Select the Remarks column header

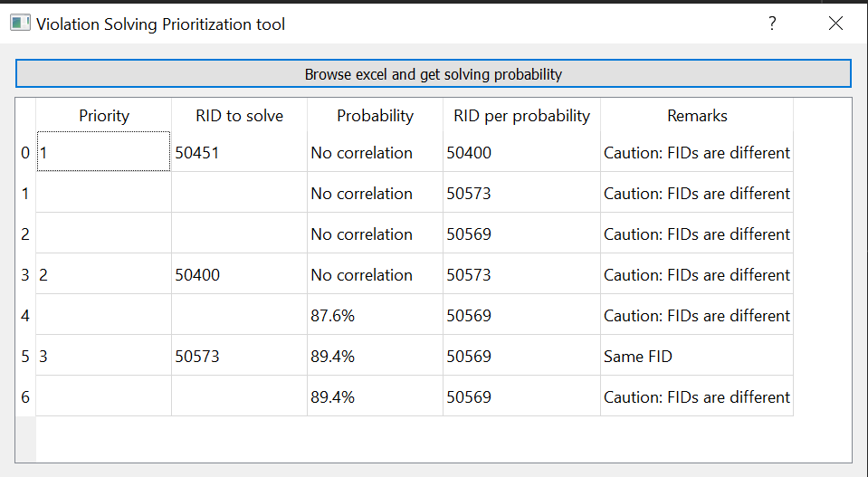click(x=697, y=115)
